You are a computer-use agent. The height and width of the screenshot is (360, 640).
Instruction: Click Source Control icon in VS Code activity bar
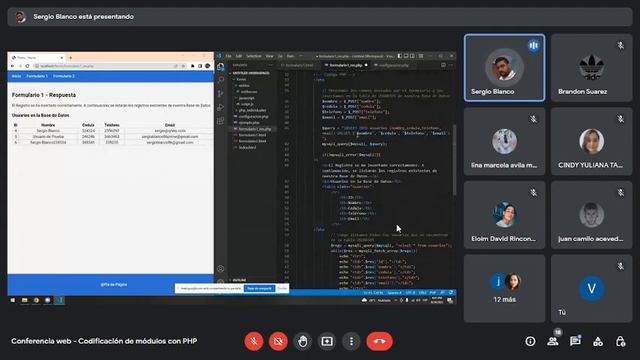(221, 94)
